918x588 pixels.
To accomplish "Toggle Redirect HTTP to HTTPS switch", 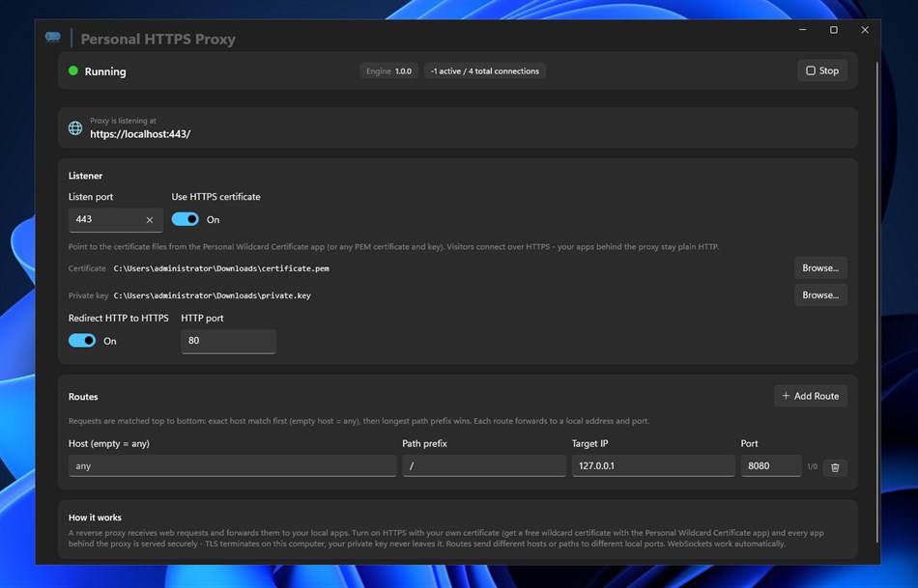I will [x=82, y=341].
